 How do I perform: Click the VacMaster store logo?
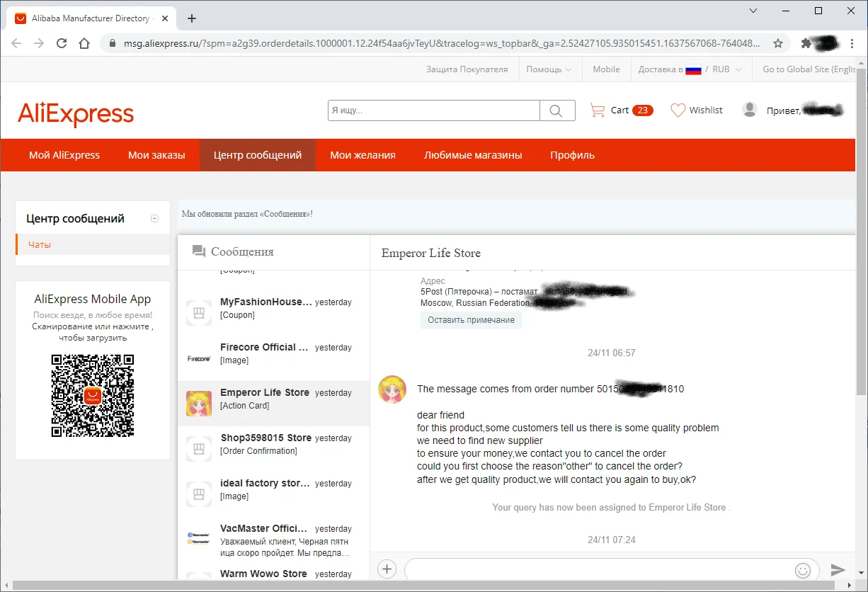[199, 538]
